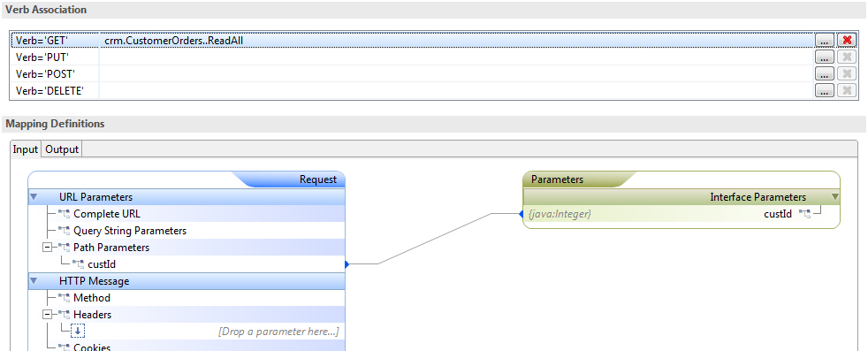This screenshot has width=868, height=351.
Task: Click the HTTP Message section title
Action: point(94,281)
